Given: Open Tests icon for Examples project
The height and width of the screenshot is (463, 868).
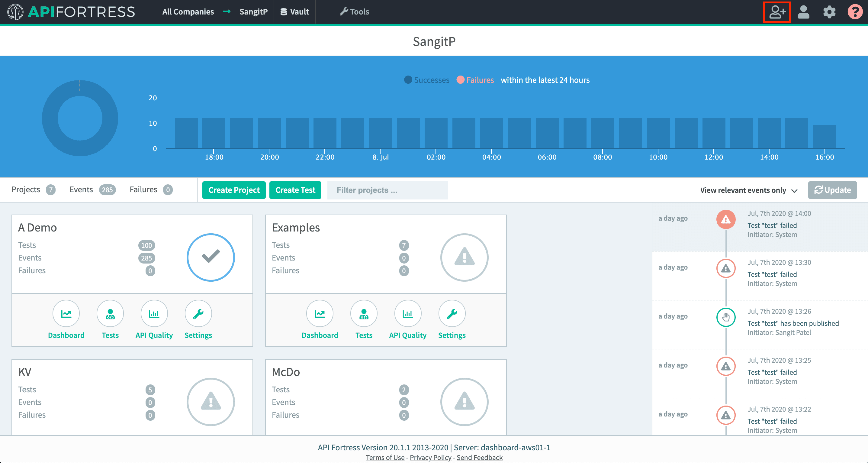Looking at the screenshot, I should 364,313.
